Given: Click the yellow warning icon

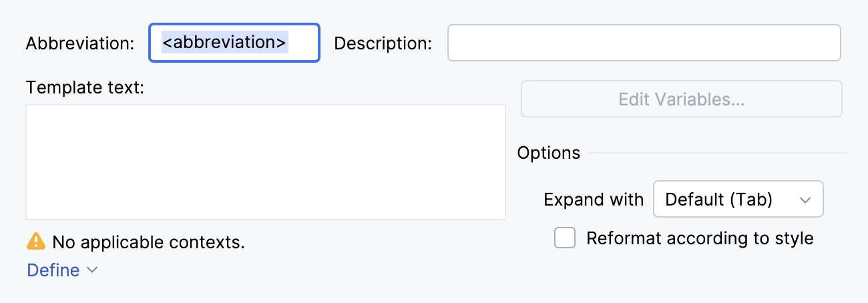Looking at the screenshot, I should (x=35, y=241).
